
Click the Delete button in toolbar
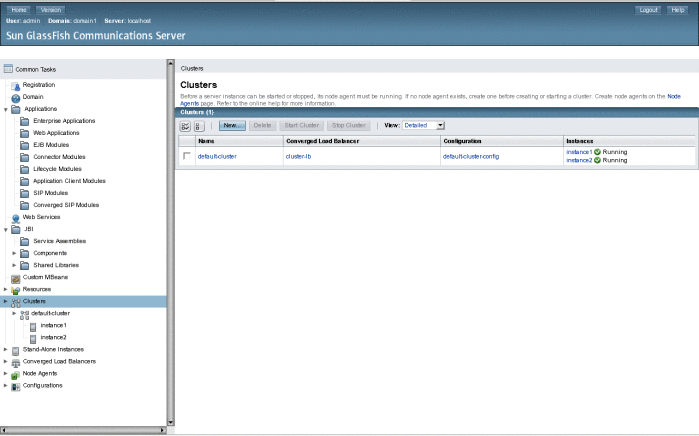263,126
